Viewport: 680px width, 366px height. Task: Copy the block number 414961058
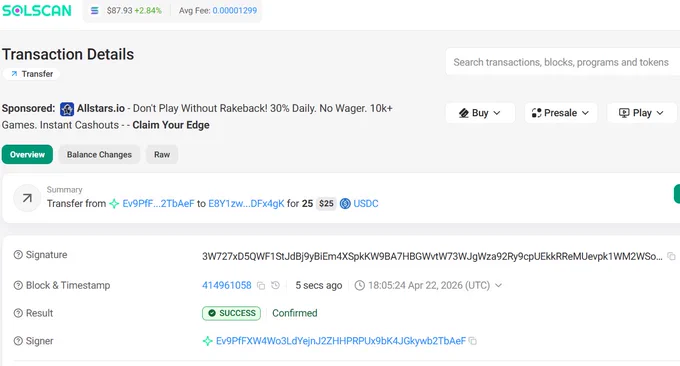pyautogui.click(x=261, y=285)
